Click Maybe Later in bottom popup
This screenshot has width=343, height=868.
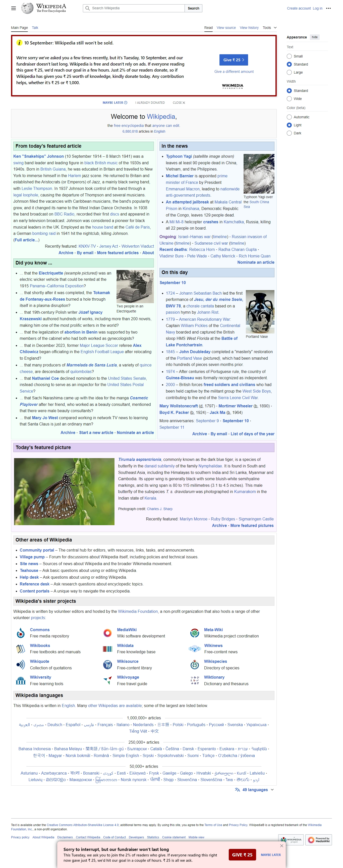(271, 854)
